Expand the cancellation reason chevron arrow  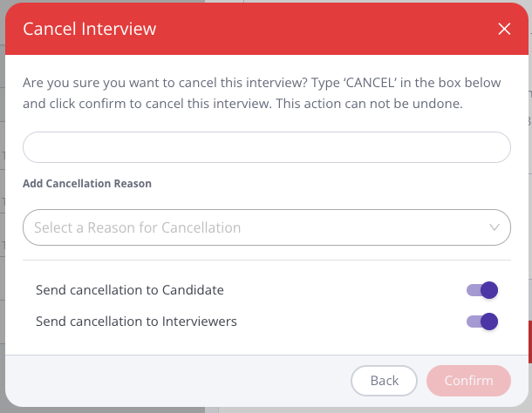(x=494, y=227)
